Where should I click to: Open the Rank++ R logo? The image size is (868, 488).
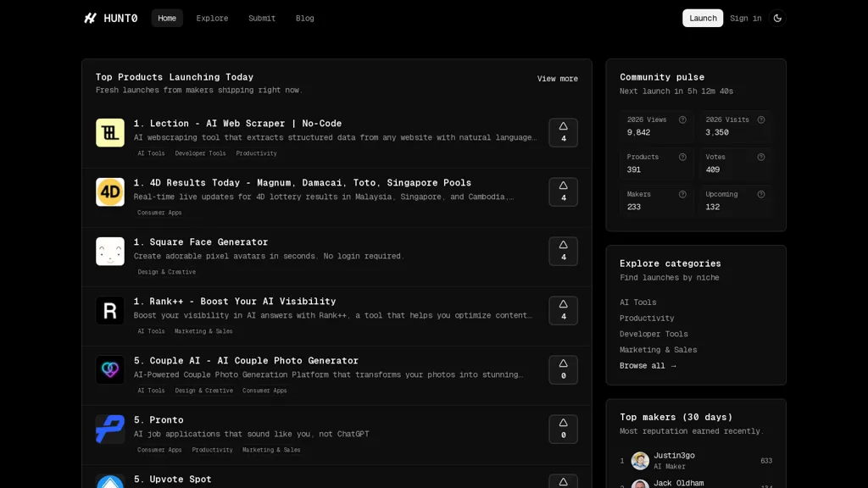click(x=110, y=310)
